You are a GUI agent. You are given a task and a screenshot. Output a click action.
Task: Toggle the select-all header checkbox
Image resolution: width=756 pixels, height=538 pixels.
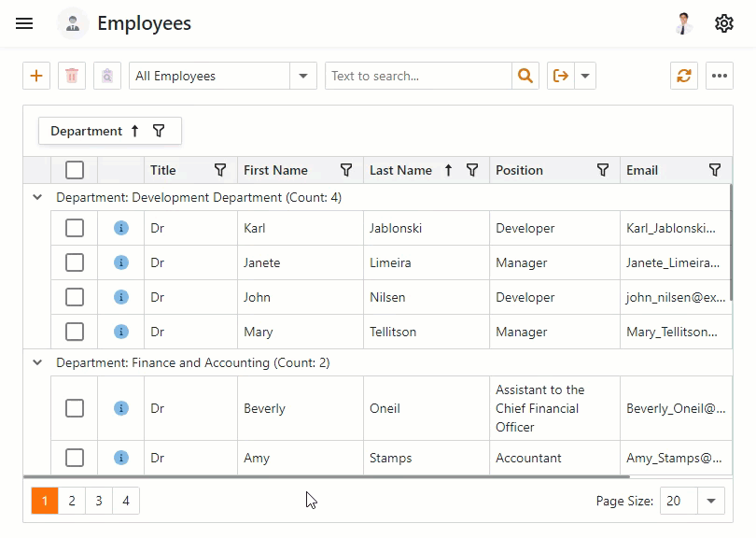coord(75,170)
